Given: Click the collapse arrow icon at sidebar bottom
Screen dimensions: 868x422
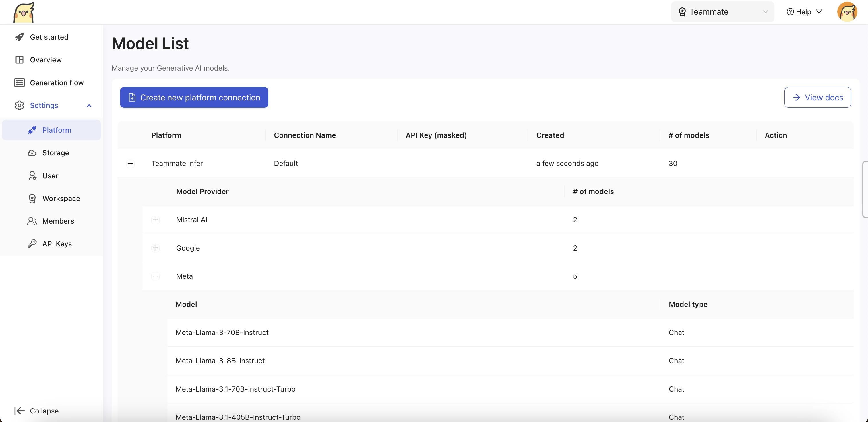Looking at the screenshot, I should [20, 411].
